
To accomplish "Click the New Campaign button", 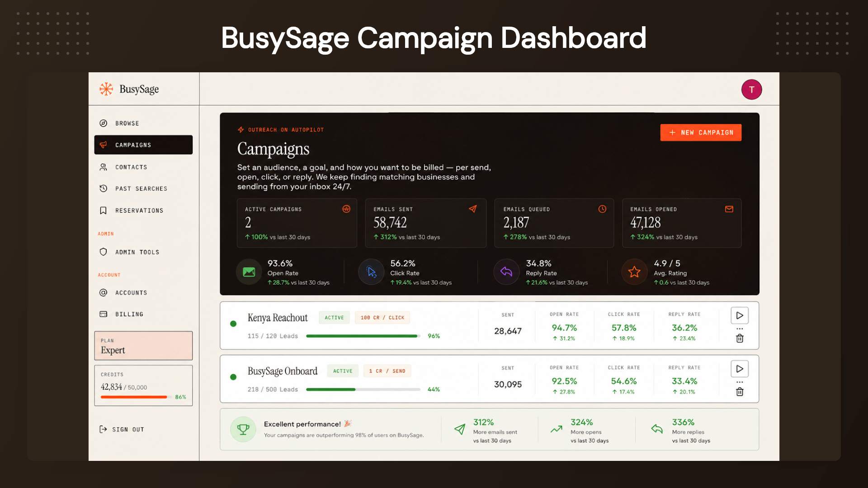I will [x=701, y=132].
